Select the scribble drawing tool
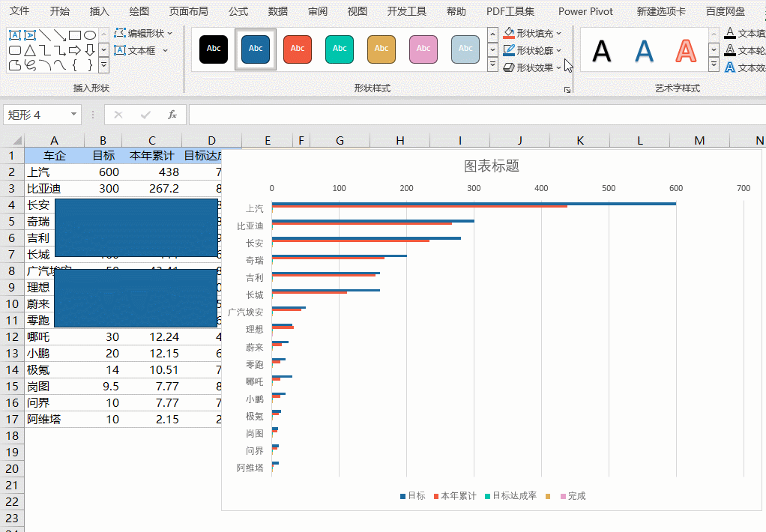This screenshot has width=766, height=532. tap(30, 64)
